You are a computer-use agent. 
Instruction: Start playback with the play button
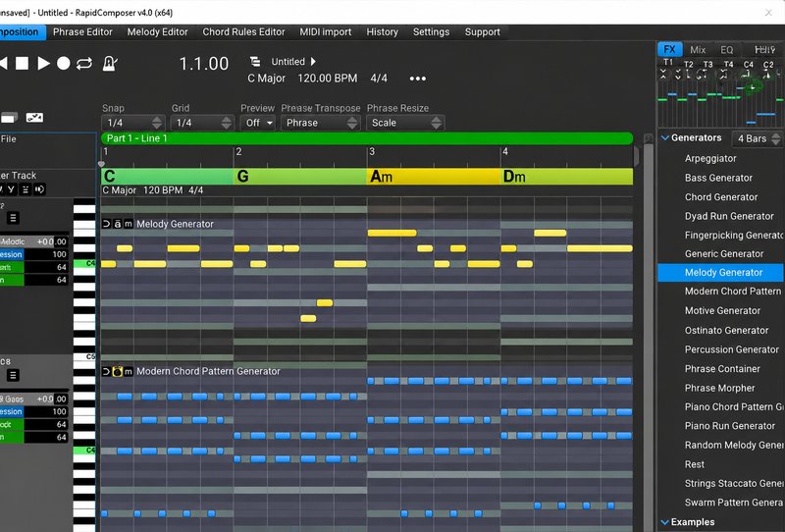click(x=43, y=63)
